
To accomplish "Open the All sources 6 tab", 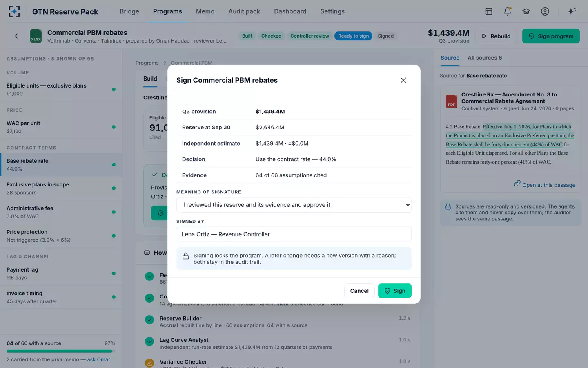I will 485,58.
